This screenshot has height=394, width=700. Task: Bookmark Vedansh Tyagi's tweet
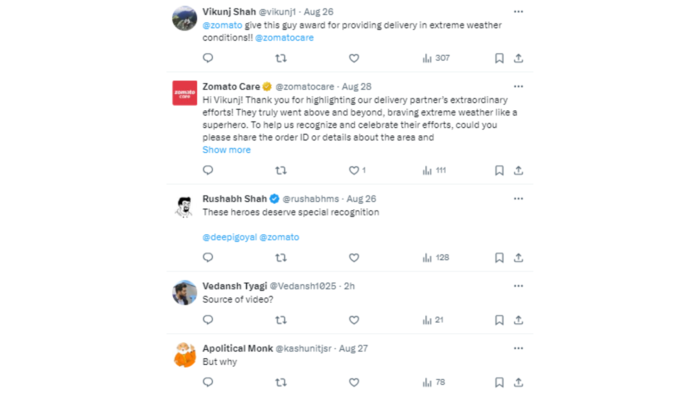pyautogui.click(x=499, y=320)
